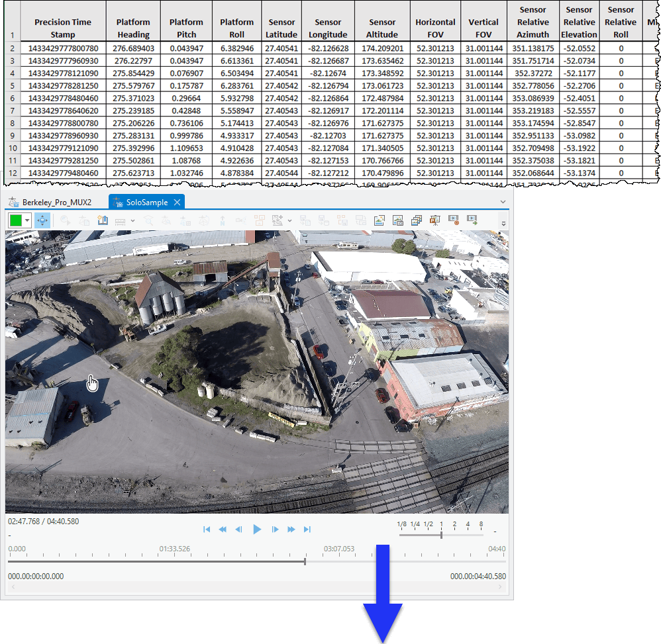Open the chevron at the top-right corner
This screenshot has width=661, height=644.
501,202
